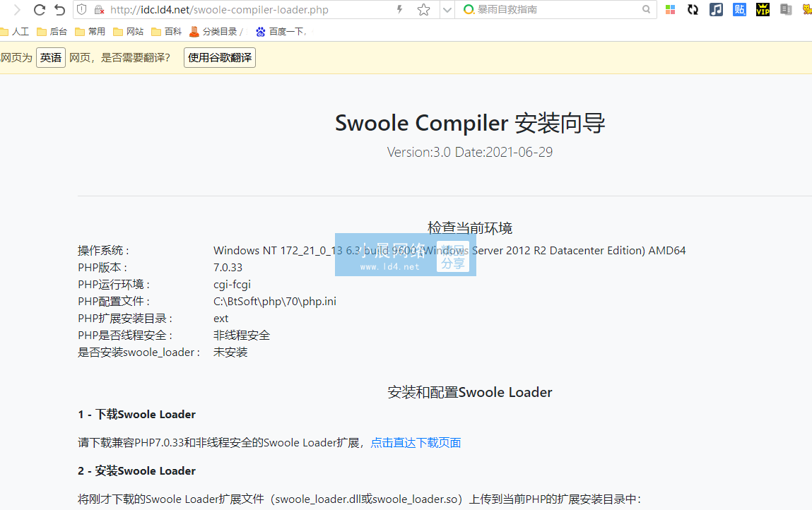The height and width of the screenshot is (510, 812).
Task: Click the PHP运行环境 label
Action: 114,285
